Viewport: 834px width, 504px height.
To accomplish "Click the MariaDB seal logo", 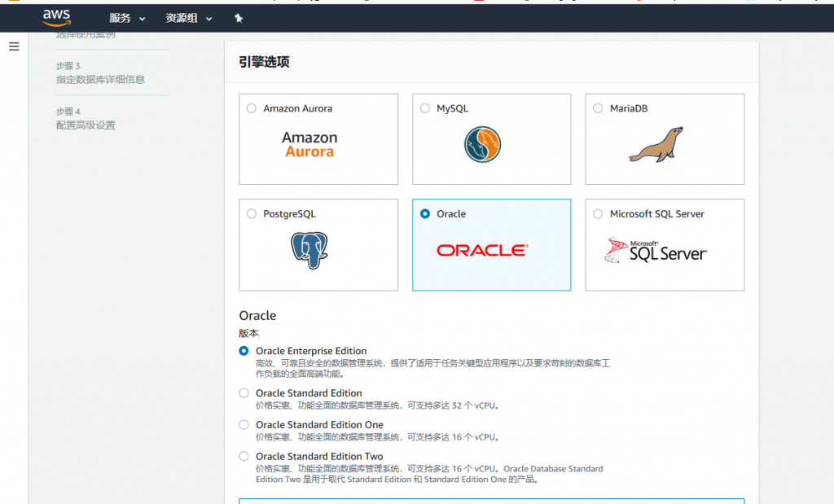I will coord(656,144).
